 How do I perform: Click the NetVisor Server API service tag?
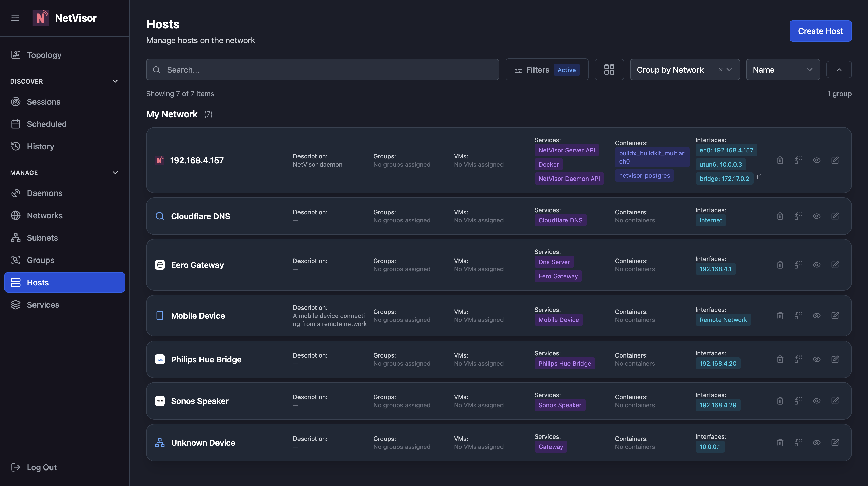tap(566, 150)
